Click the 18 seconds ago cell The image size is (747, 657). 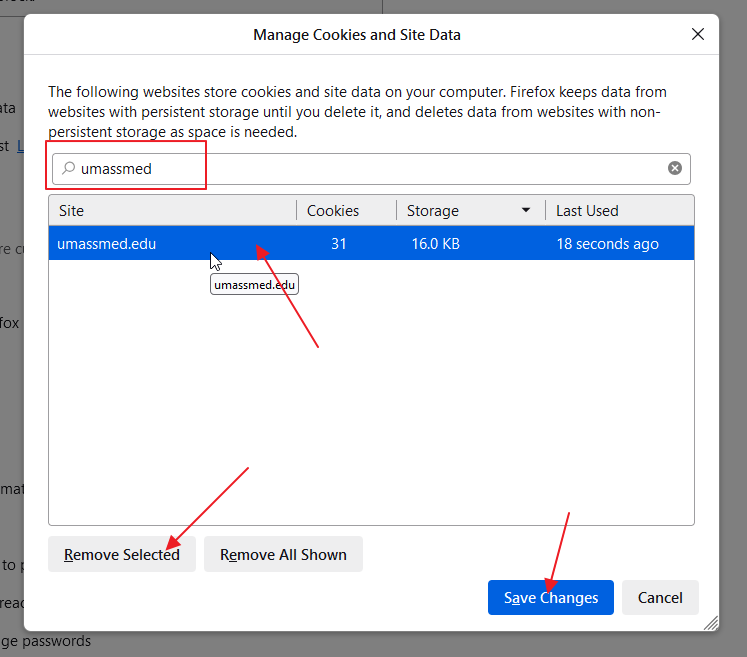click(607, 244)
